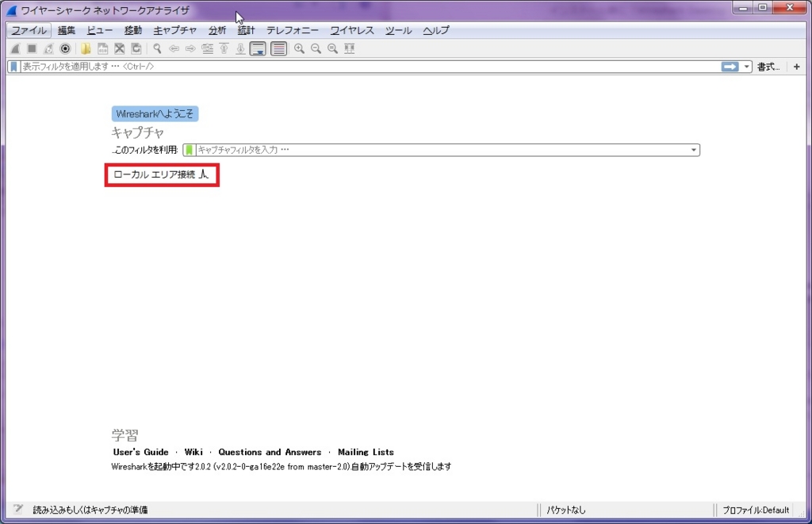Go to previous packet left arrow

click(x=174, y=48)
